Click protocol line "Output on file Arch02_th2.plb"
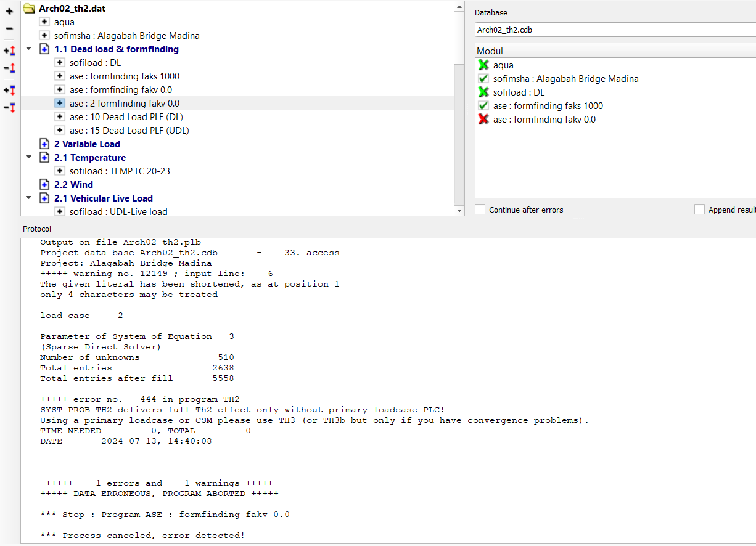The image size is (756, 546). pyautogui.click(x=120, y=242)
